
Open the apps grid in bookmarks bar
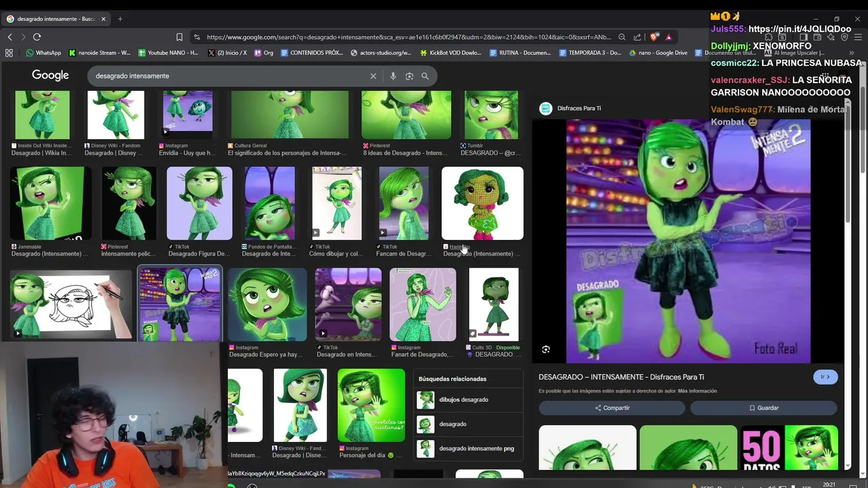click(9, 53)
